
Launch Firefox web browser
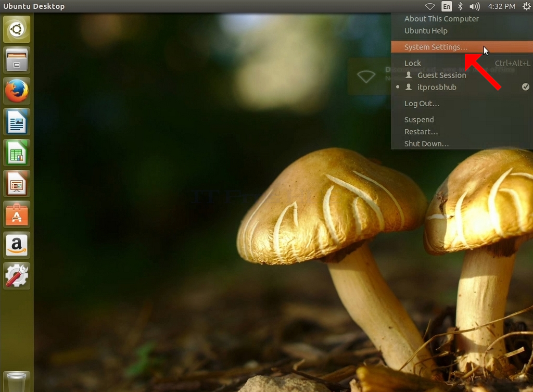[x=17, y=91]
